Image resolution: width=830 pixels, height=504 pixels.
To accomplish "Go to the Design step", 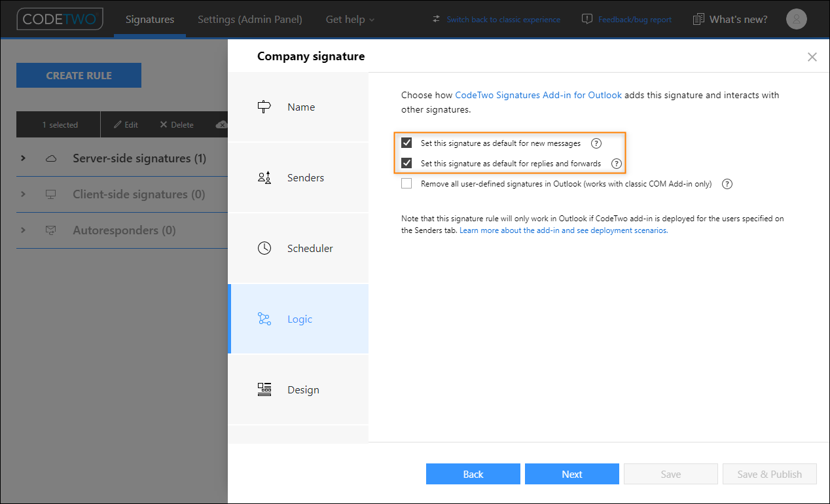I will 298,389.
